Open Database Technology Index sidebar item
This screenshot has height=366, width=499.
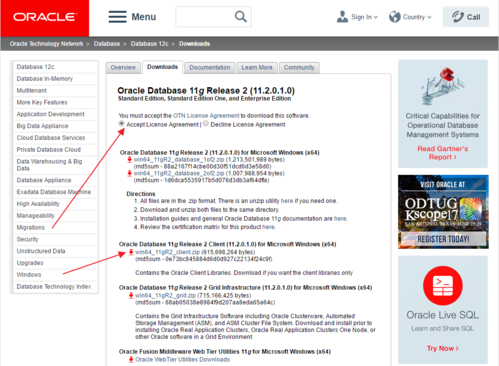point(55,287)
